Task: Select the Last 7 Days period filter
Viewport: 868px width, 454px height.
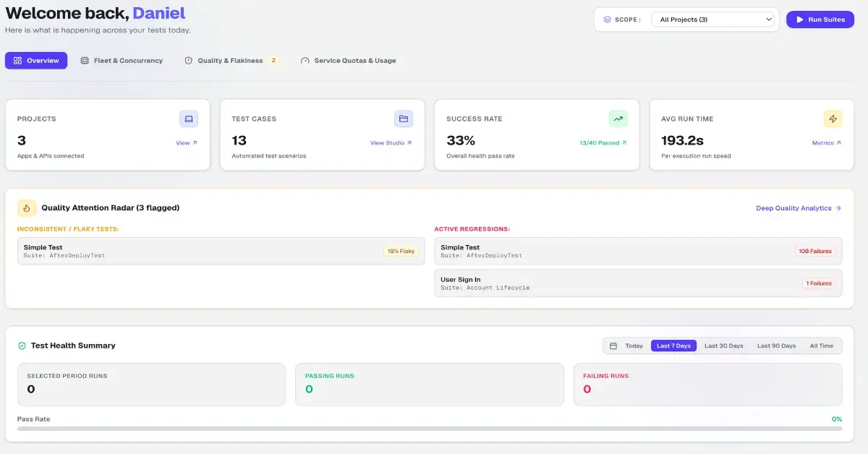Action: click(x=673, y=346)
